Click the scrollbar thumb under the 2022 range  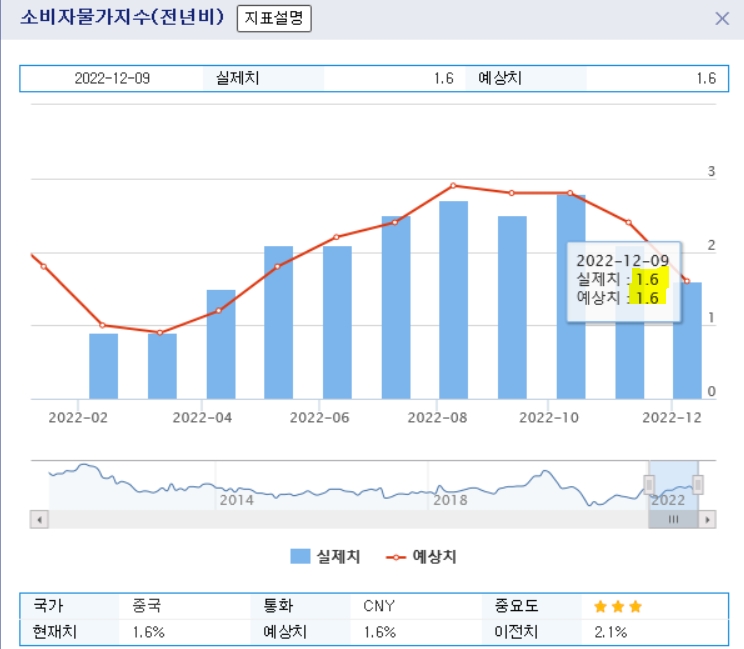[673, 519]
